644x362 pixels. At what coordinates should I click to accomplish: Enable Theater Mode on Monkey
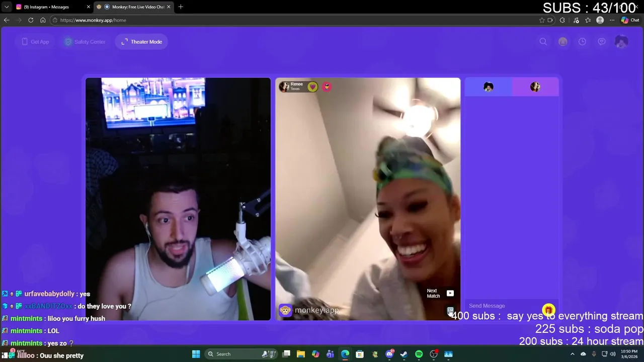141,42
